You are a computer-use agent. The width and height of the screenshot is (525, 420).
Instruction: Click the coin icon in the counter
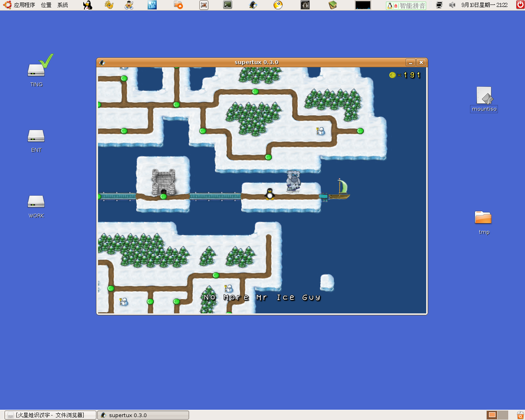[x=393, y=75]
